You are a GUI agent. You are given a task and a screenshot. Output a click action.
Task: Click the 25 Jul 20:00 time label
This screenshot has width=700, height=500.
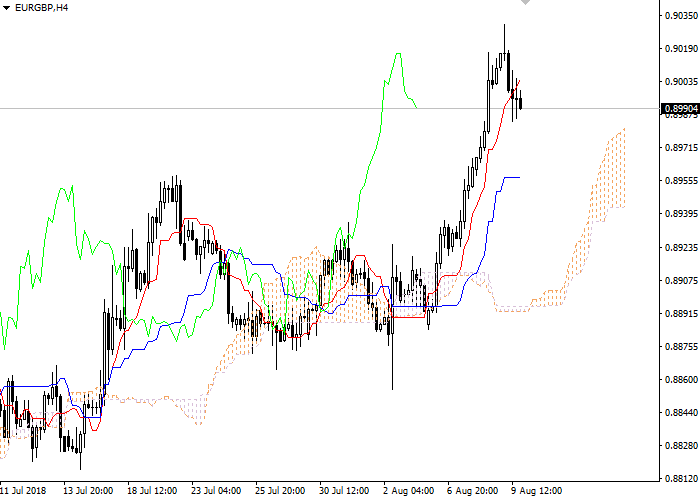click(280, 491)
